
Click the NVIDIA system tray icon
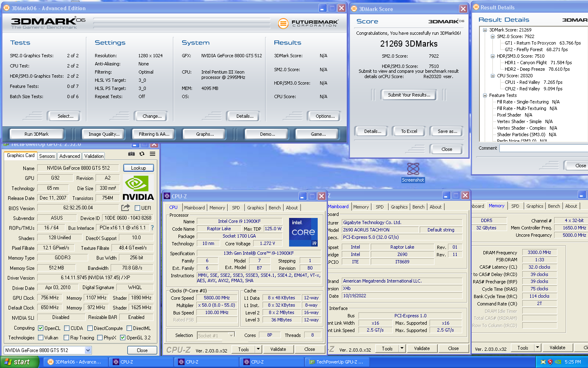point(557,362)
